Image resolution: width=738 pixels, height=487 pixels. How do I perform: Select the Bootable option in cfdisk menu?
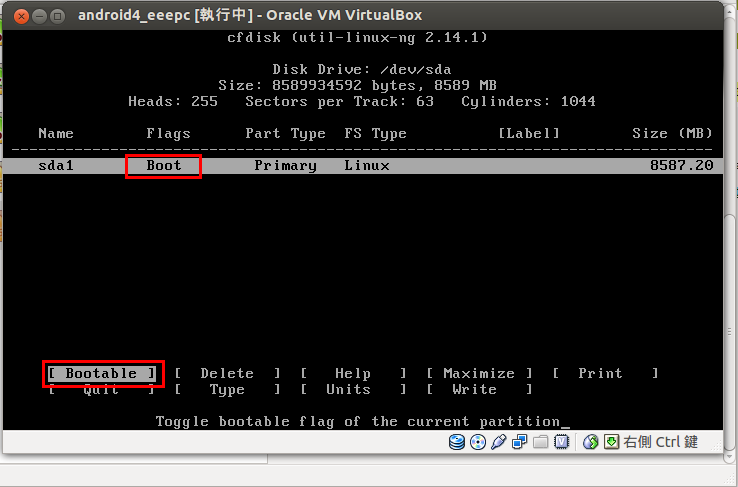coord(101,374)
